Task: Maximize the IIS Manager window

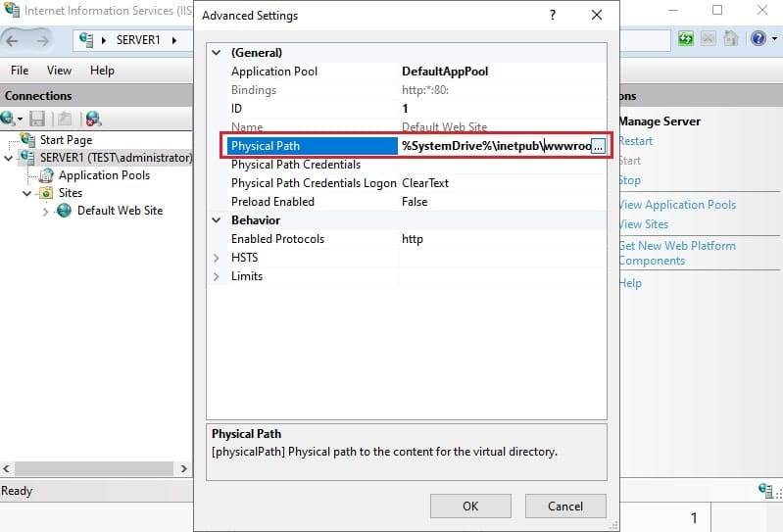Action: tap(717, 10)
